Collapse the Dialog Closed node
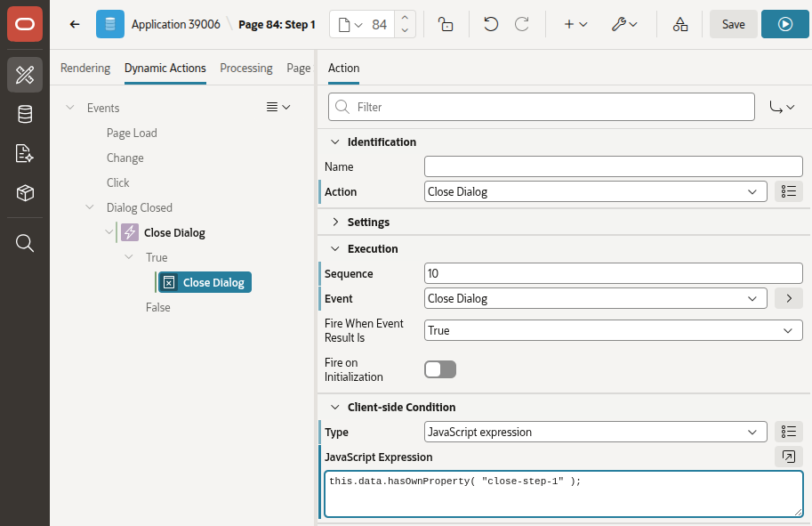Image resolution: width=812 pixels, height=526 pixels. (x=90, y=206)
